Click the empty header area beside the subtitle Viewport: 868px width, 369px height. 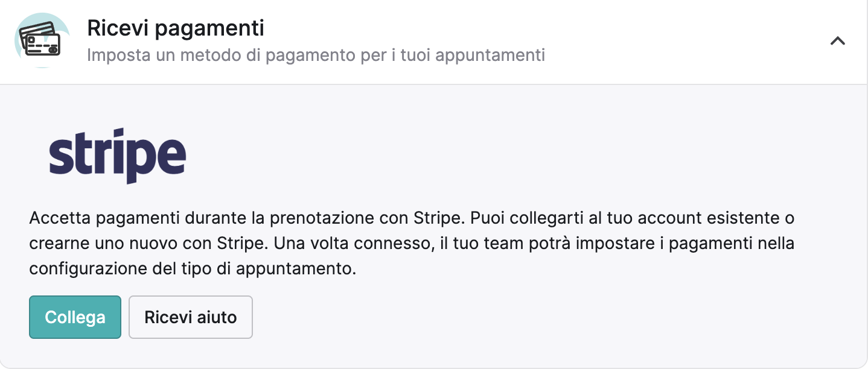(682, 55)
